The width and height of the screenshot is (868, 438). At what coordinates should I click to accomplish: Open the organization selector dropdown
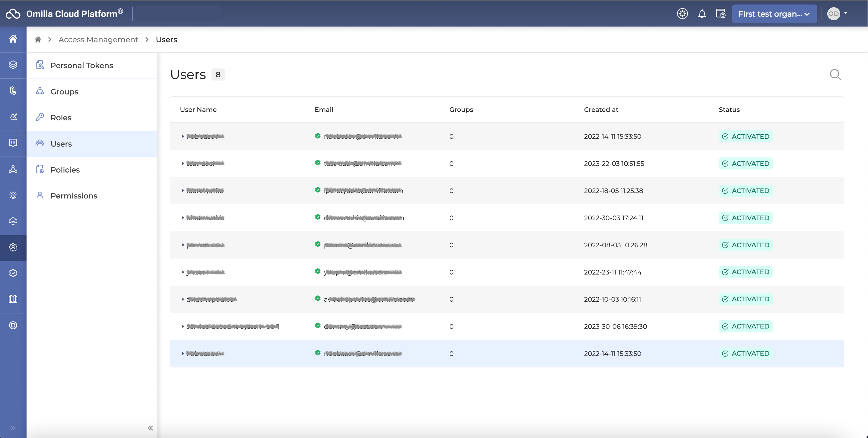[774, 14]
